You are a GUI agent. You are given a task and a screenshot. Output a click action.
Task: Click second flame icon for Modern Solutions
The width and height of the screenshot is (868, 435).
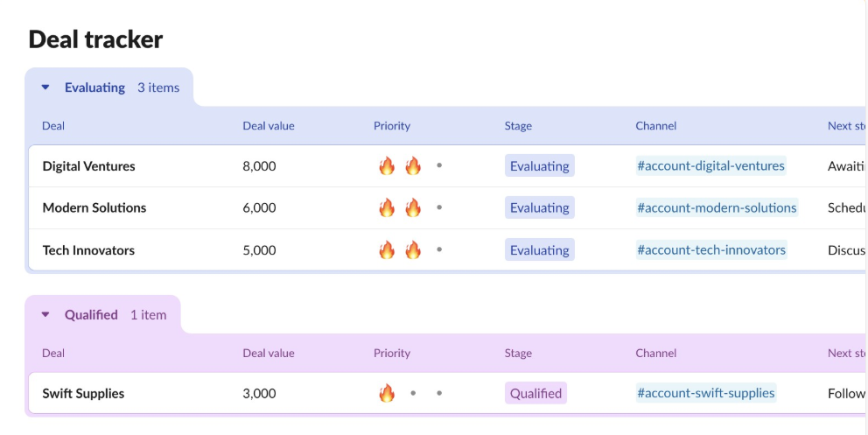[x=413, y=207]
